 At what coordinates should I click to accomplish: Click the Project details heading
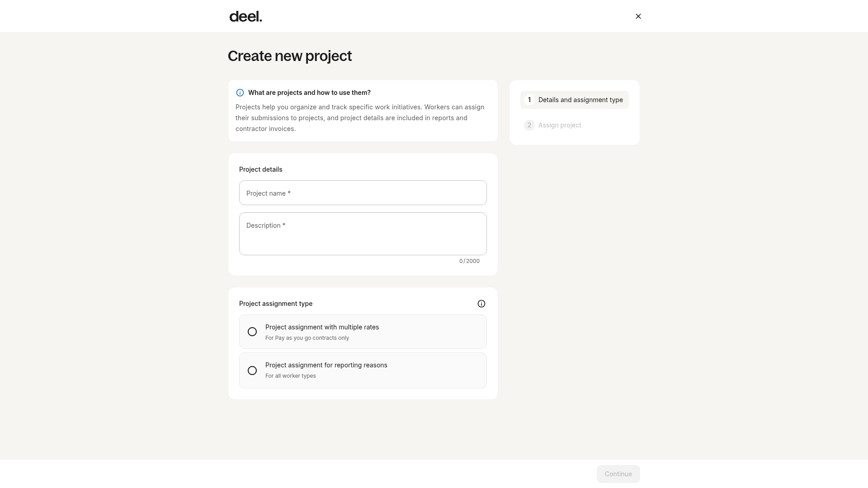(260, 169)
